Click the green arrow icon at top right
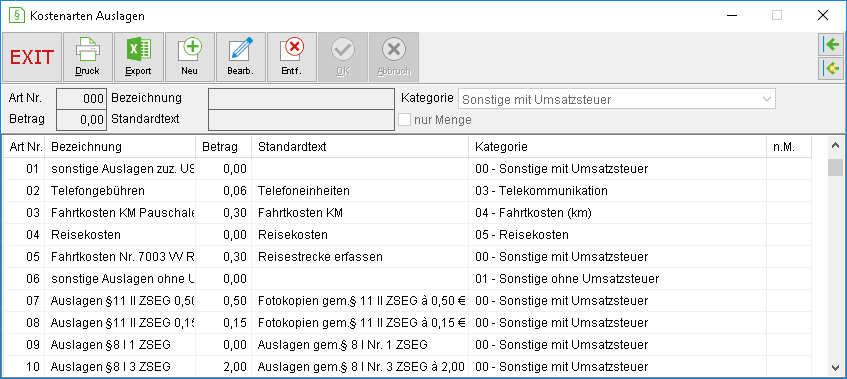Viewport: 847px width, 379px height. pyautogui.click(x=831, y=45)
